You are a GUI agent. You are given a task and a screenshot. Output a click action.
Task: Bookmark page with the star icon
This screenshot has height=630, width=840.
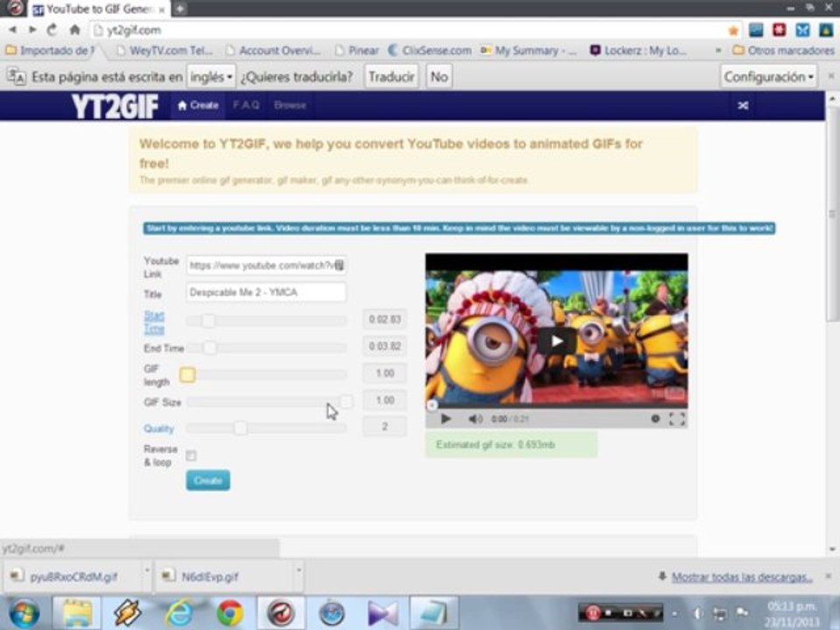click(733, 31)
